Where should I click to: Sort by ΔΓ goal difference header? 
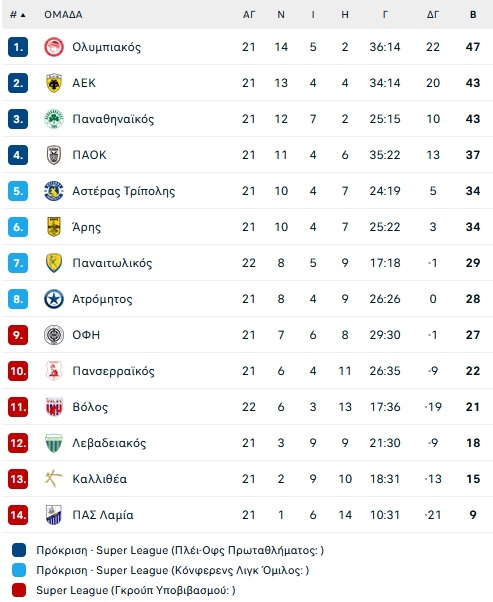(x=433, y=15)
